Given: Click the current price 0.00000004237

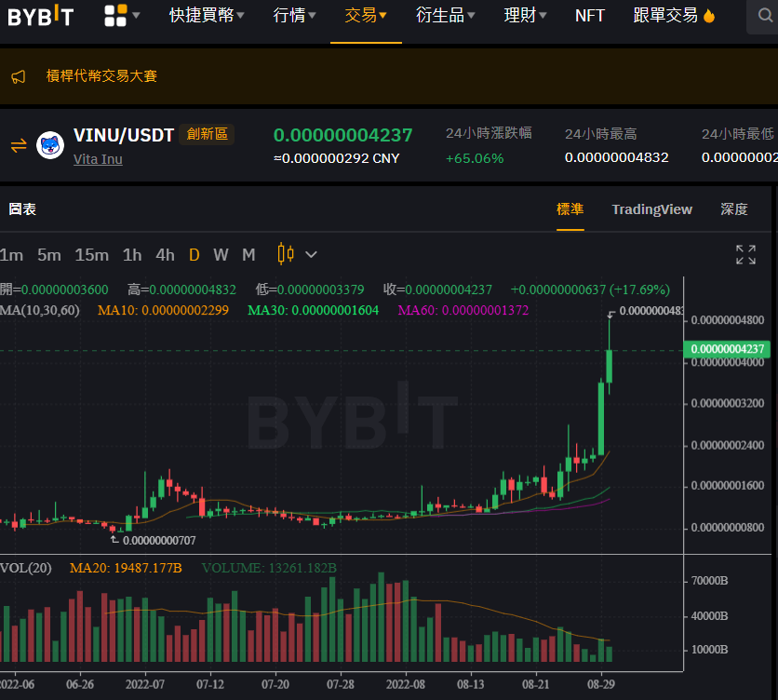Looking at the screenshot, I should pos(342,135).
